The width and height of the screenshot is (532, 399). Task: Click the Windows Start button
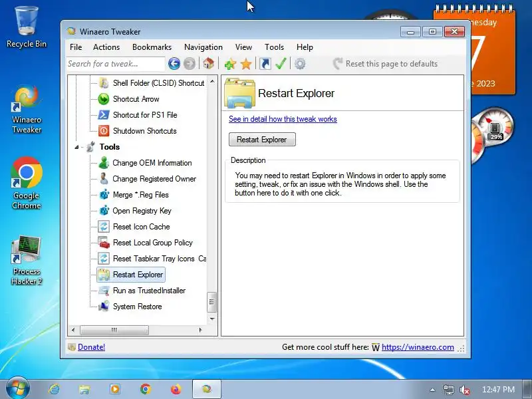[x=17, y=389]
